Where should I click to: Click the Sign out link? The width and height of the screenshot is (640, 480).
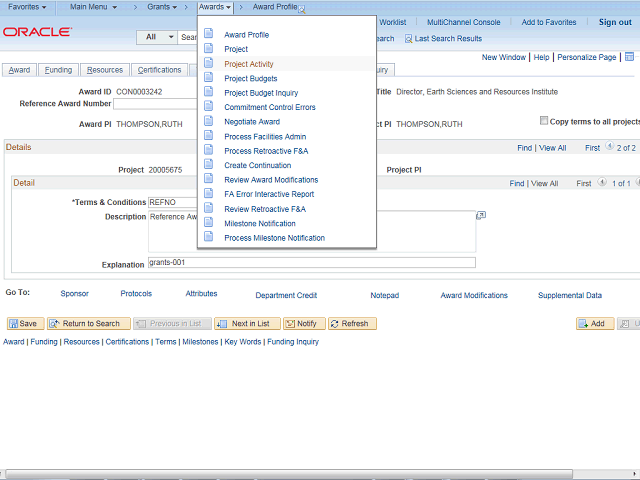click(x=615, y=22)
